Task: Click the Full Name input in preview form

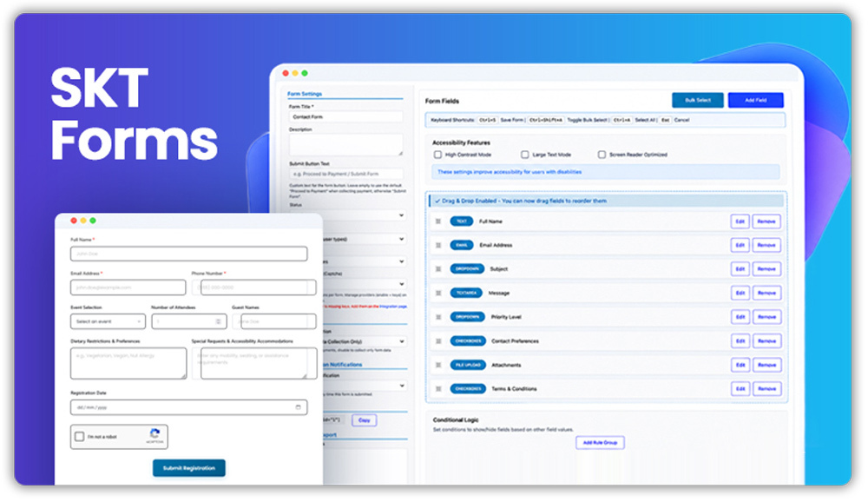Action: point(188,254)
